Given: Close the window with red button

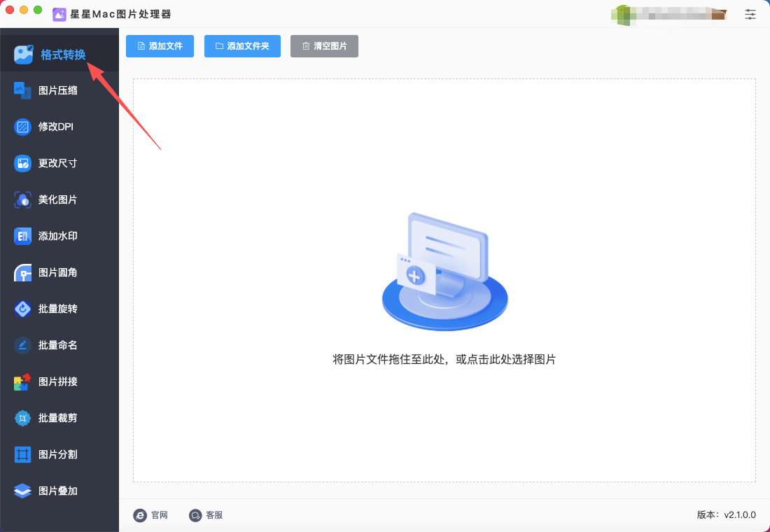Looking at the screenshot, I should click(x=10, y=10).
